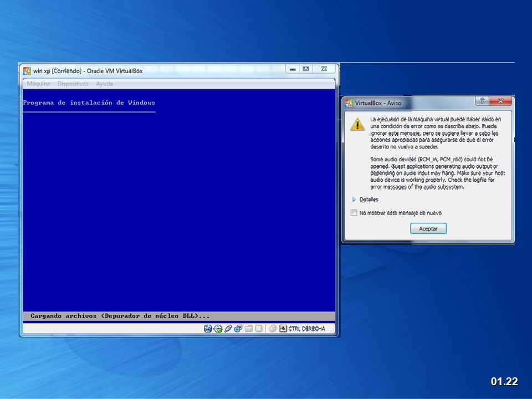Click the 'Some audio devices' error message paragraph
The width and height of the screenshot is (532, 399).
[x=437, y=173]
